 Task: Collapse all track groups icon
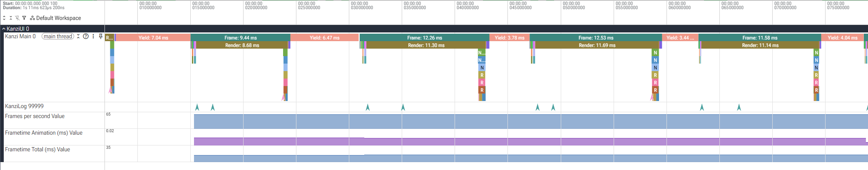[11, 18]
